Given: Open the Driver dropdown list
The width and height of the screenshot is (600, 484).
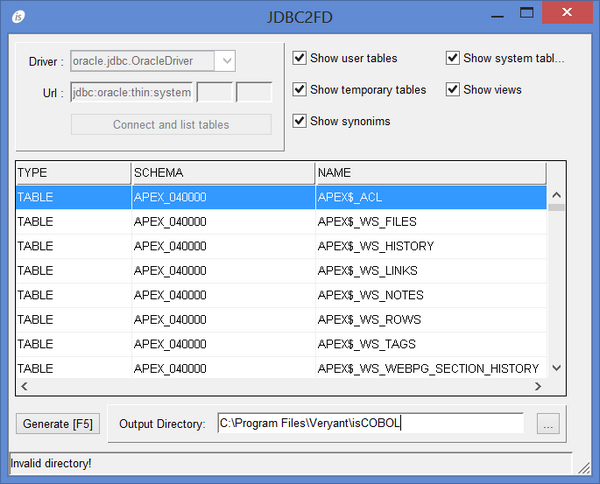Looking at the screenshot, I should tap(226, 61).
